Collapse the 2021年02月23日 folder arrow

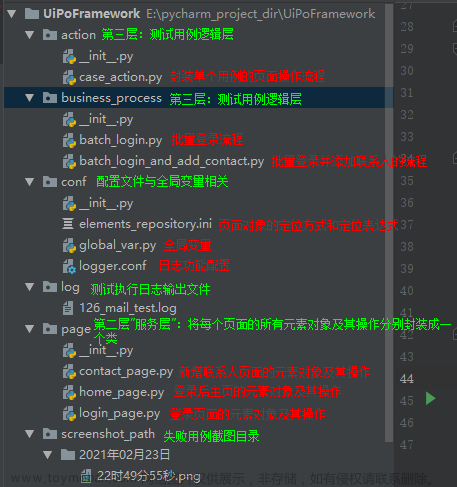click(48, 455)
